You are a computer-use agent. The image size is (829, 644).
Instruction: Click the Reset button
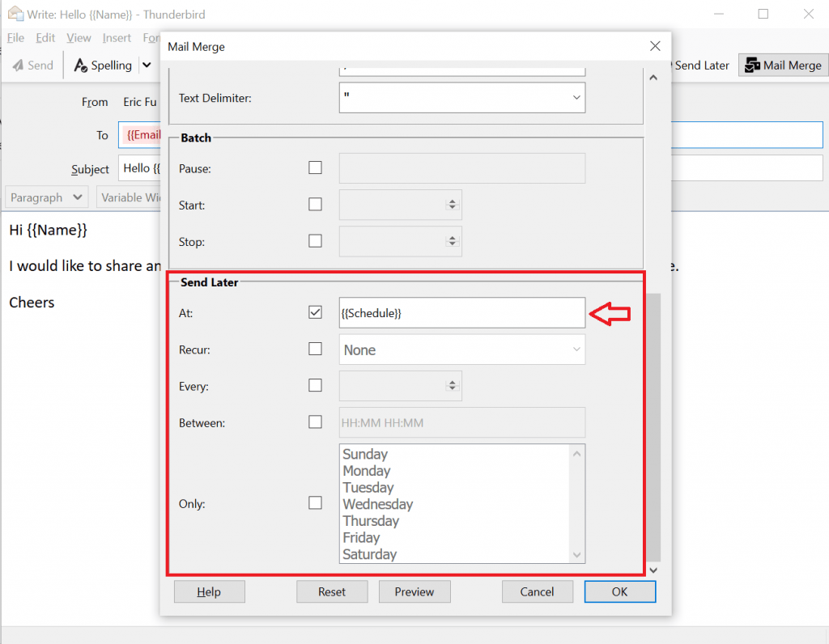tap(332, 591)
